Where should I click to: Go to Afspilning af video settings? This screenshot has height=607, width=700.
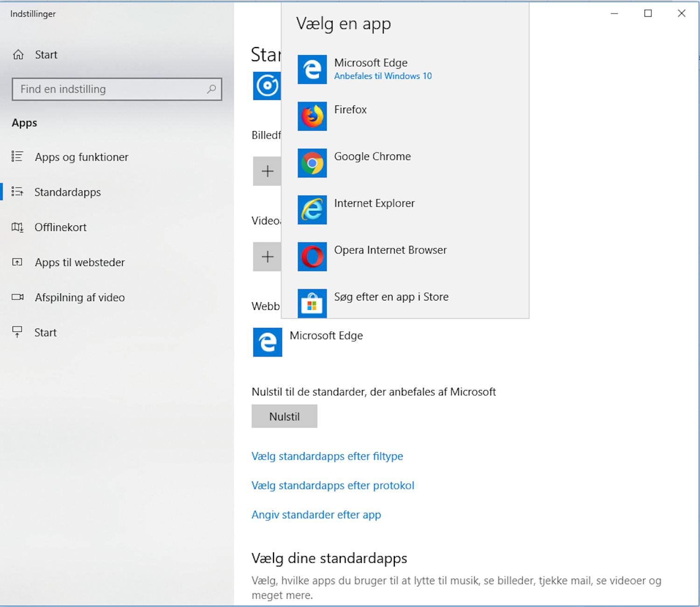pyautogui.click(x=79, y=297)
